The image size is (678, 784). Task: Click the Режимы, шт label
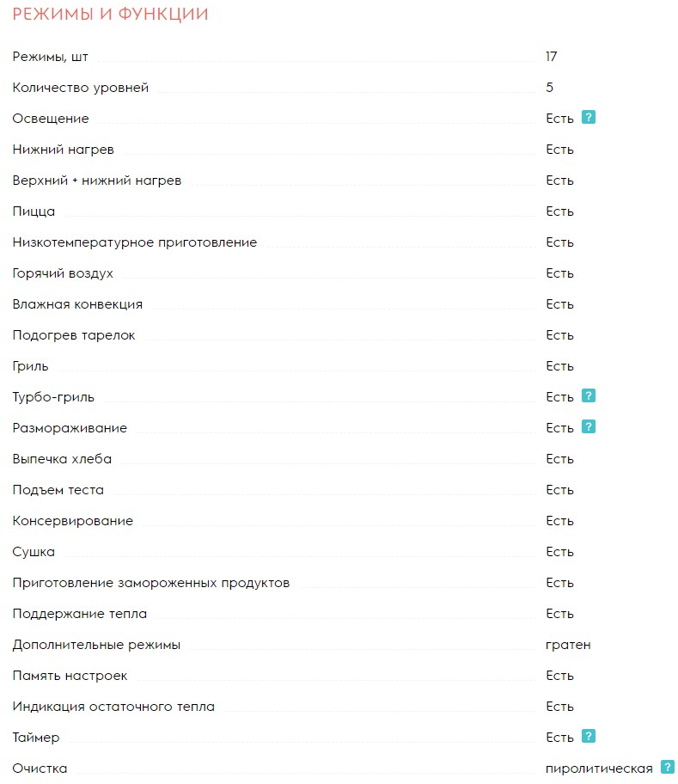(51, 57)
